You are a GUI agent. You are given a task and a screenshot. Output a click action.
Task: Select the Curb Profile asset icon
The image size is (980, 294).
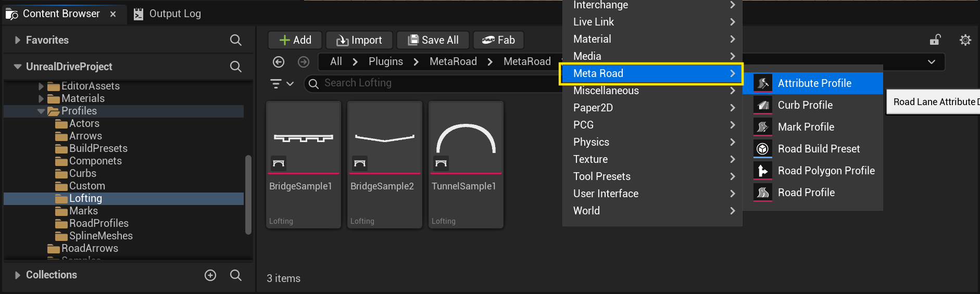tap(763, 105)
